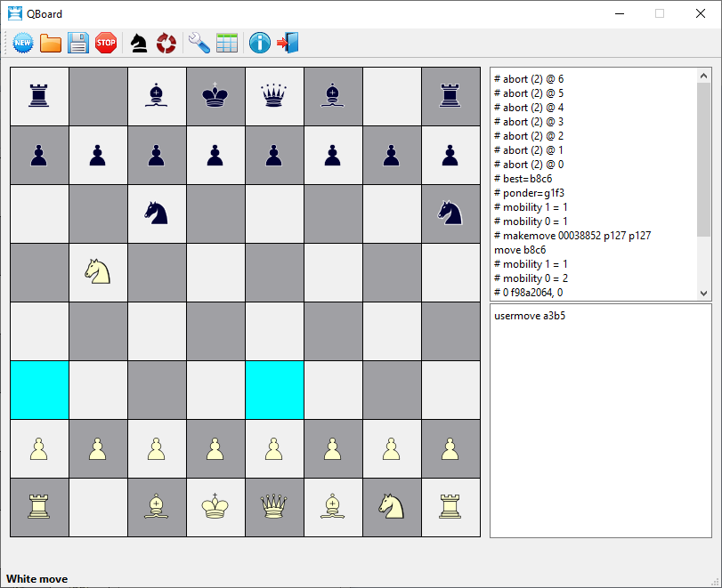
Task: Save game with floppy disk icon
Action: click(x=78, y=43)
